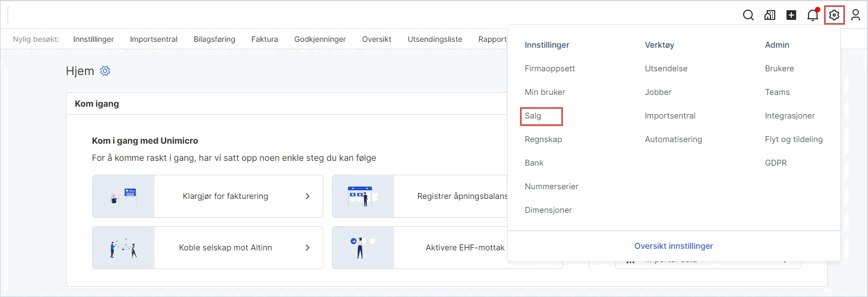This screenshot has height=297, width=868.
Task: Open Nummerserier settings
Action: click(551, 187)
